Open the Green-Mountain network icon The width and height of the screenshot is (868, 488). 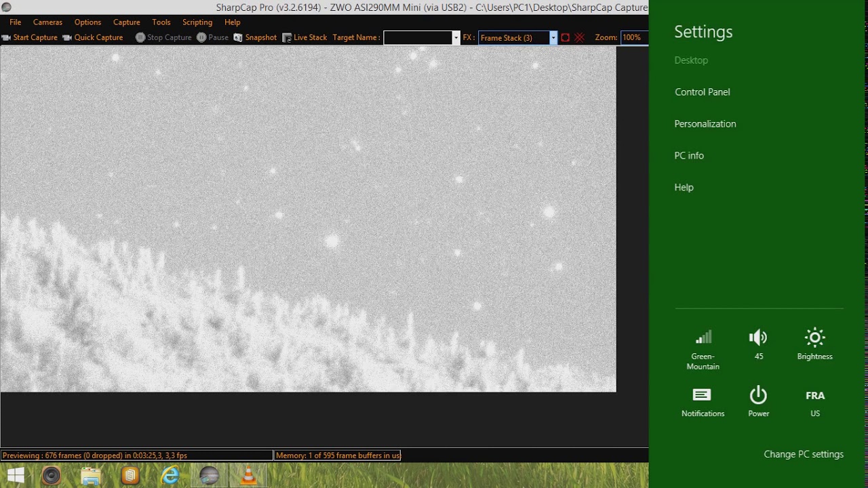(703, 350)
